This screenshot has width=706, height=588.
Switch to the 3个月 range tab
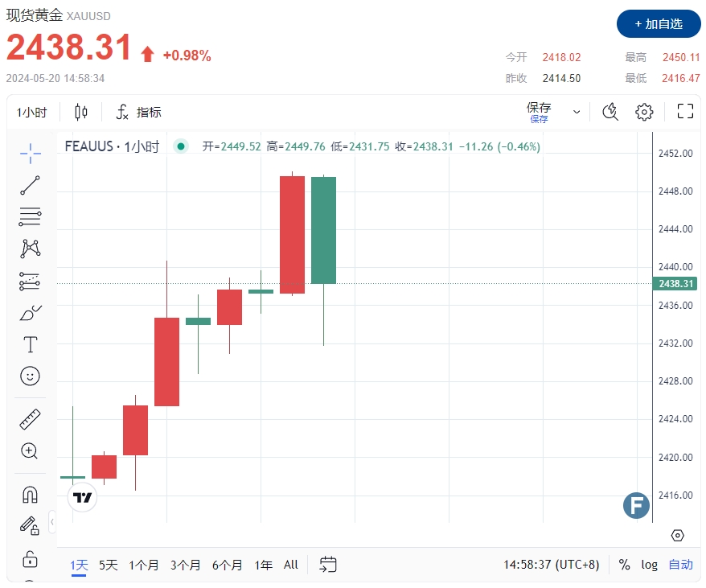click(x=186, y=565)
